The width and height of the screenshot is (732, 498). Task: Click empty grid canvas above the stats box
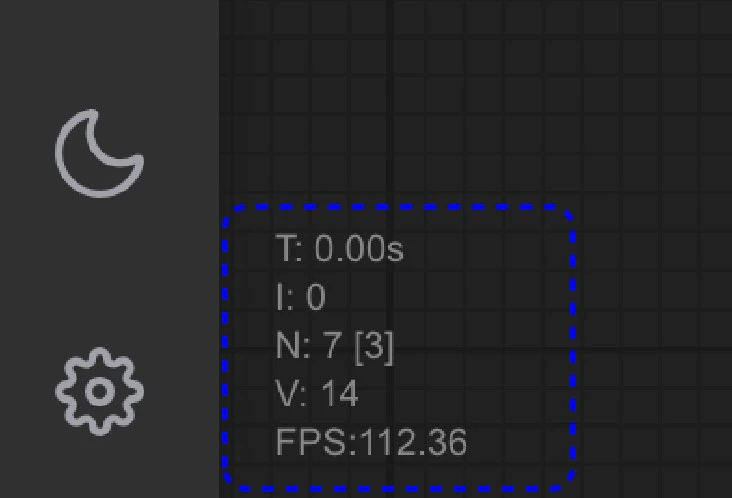[397, 103]
